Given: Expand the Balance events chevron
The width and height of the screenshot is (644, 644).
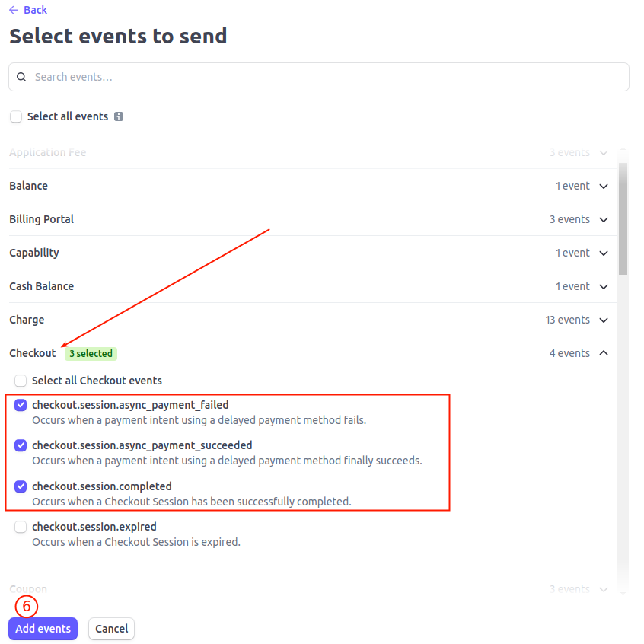Looking at the screenshot, I should (604, 186).
